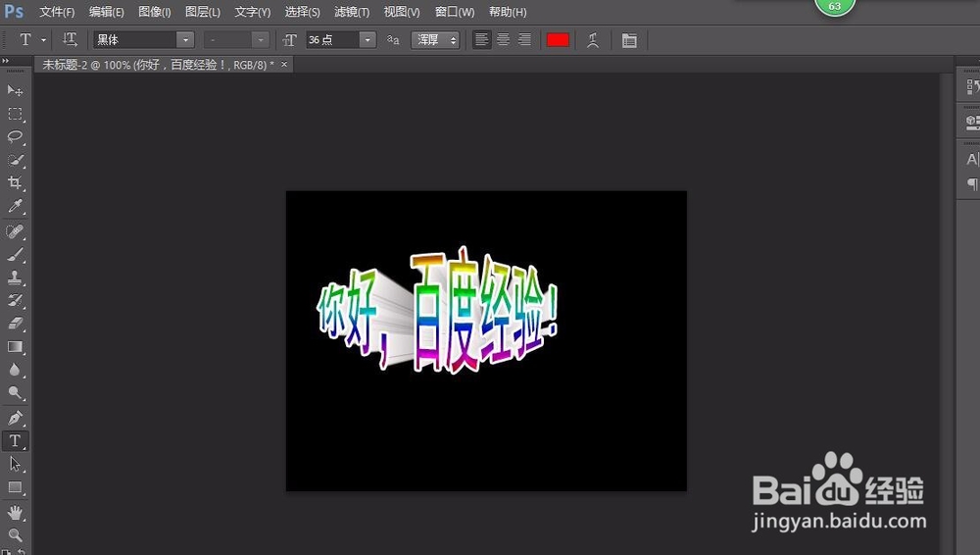The image size is (980, 555).
Task: Select the Lasso tool
Action: coord(15,137)
